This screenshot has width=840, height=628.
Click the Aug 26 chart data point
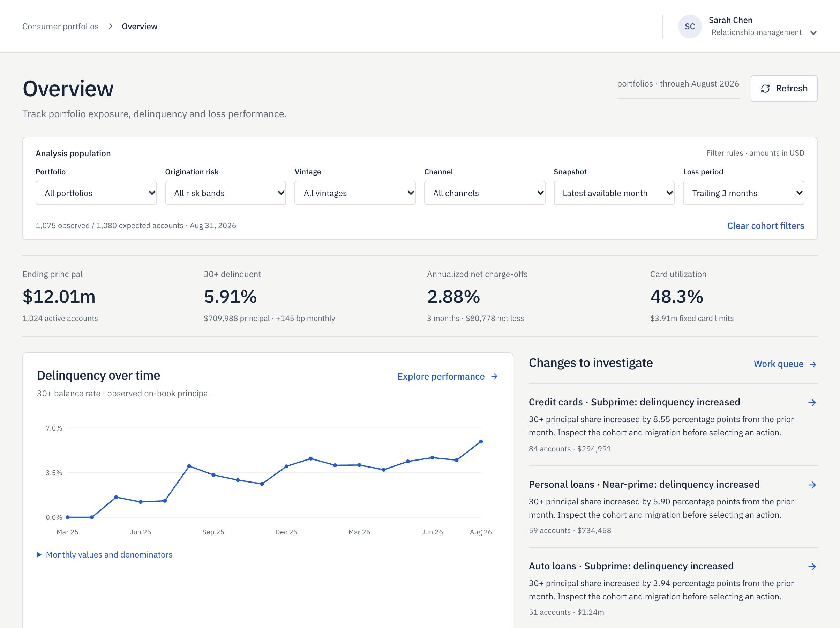(x=481, y=441)
